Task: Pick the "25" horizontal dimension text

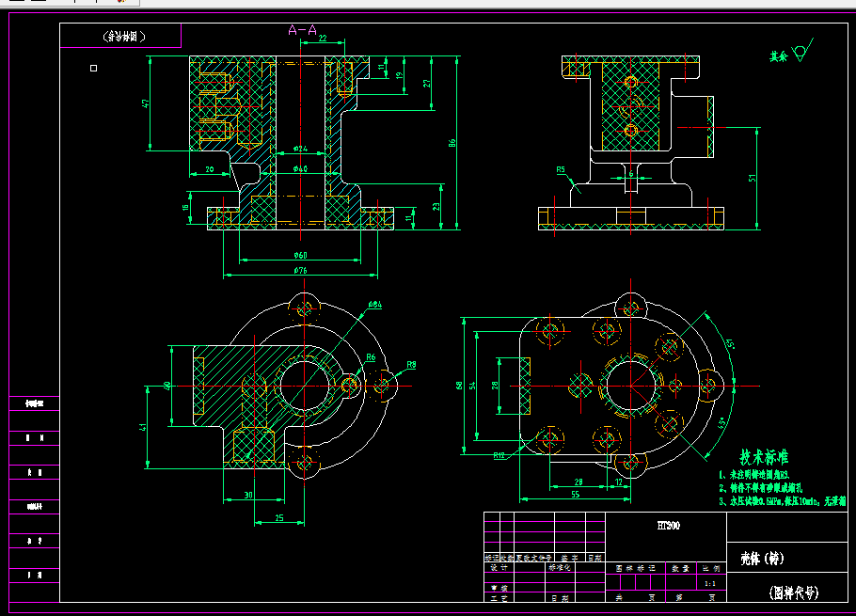Action: (x=279, y=518)
